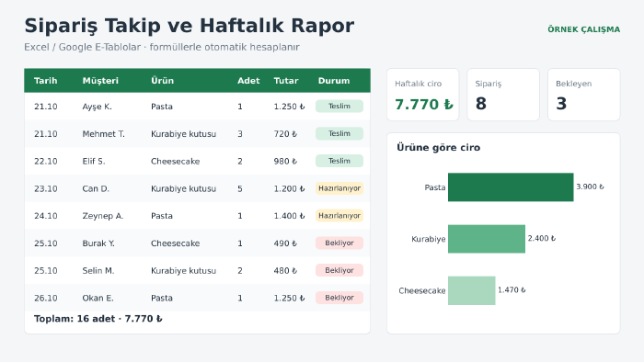Click the 3.900 ₺ bar value label
Viewport: 644px width, 362px height.
[x=590, y=187]
